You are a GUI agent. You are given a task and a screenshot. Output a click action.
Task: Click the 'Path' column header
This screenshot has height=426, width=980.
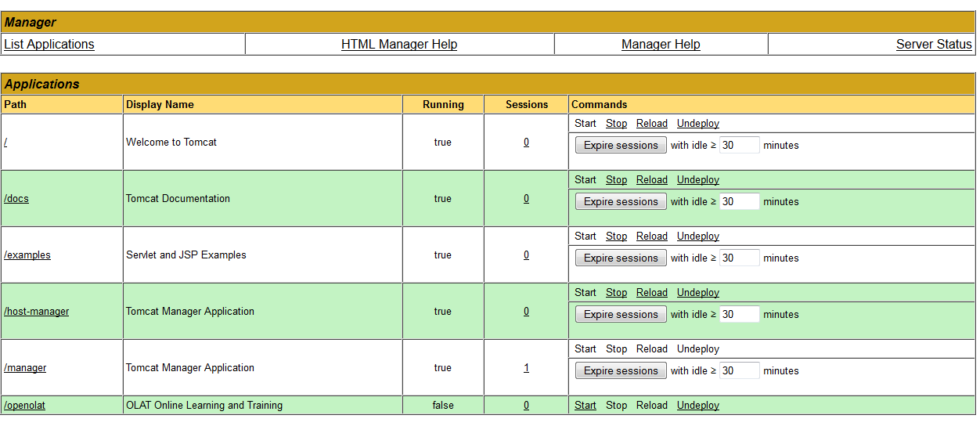pos(15,105)
